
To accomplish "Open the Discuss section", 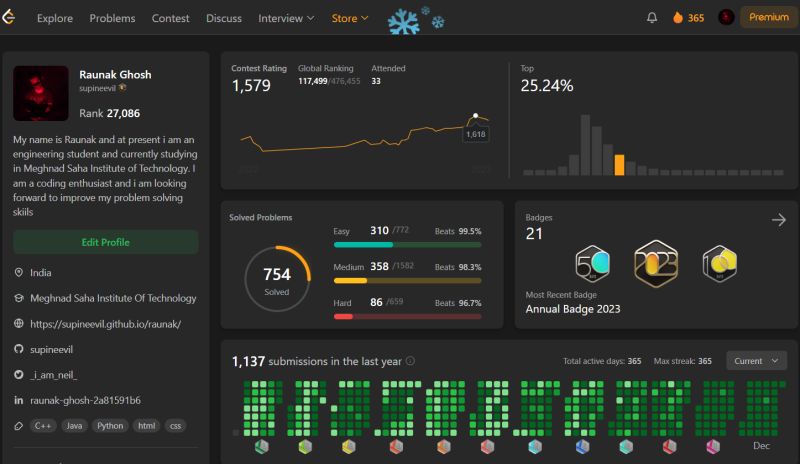I will [223, 18].
